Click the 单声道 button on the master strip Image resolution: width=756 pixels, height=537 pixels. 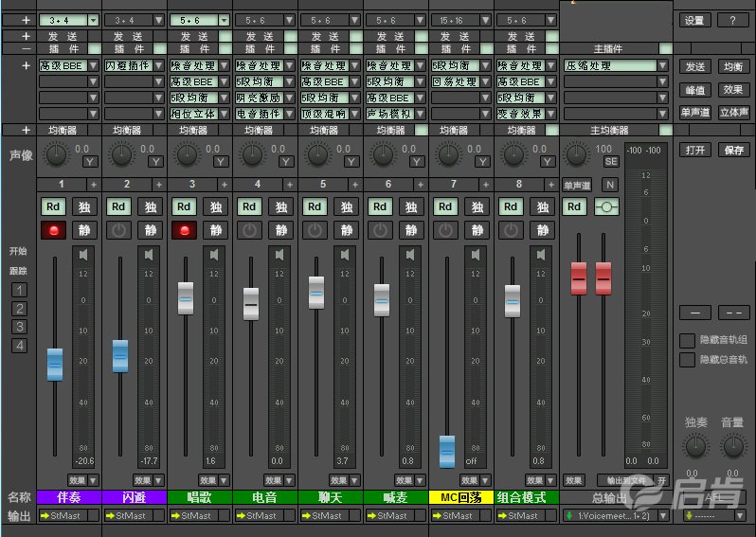click(577, 185)
